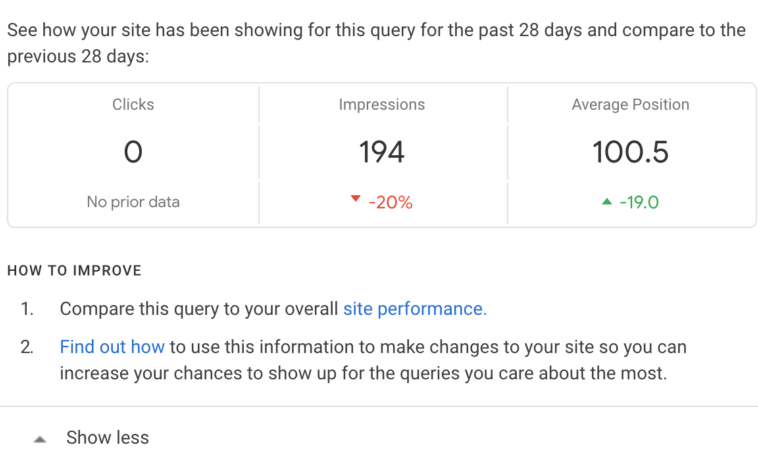Open the site performance link
Image resolution: width=758 pixels, height=464 pixels.
[x=415, y=309]
